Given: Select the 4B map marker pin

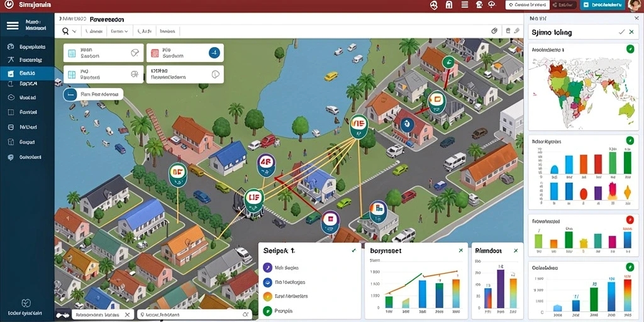Looking at the screenshot, I should click(266, 163).
